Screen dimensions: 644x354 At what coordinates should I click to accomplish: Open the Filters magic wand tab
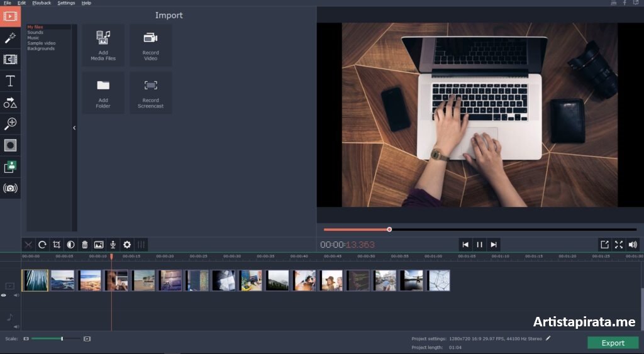[10, 38]
